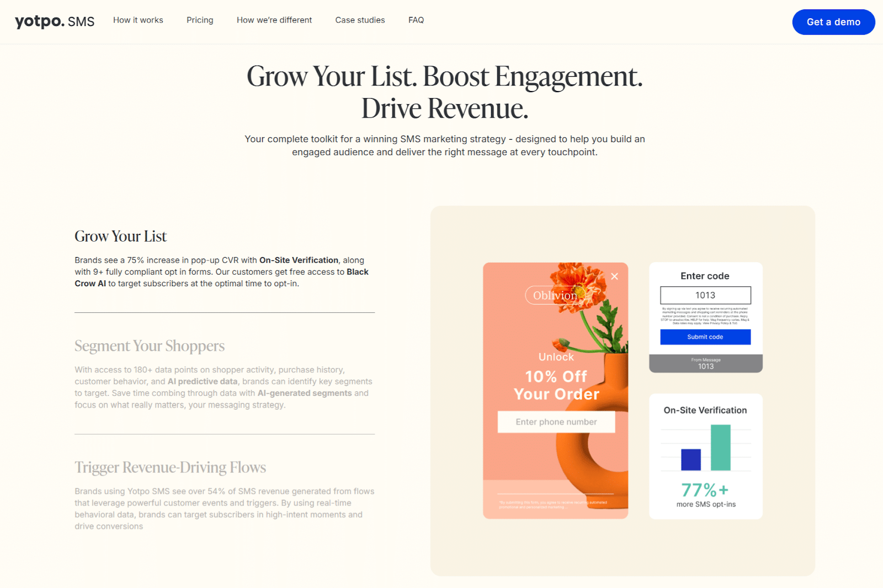This screenshot has width=883, height=588.
Task: Open How we're different in navigation
Action: point(274,20)
